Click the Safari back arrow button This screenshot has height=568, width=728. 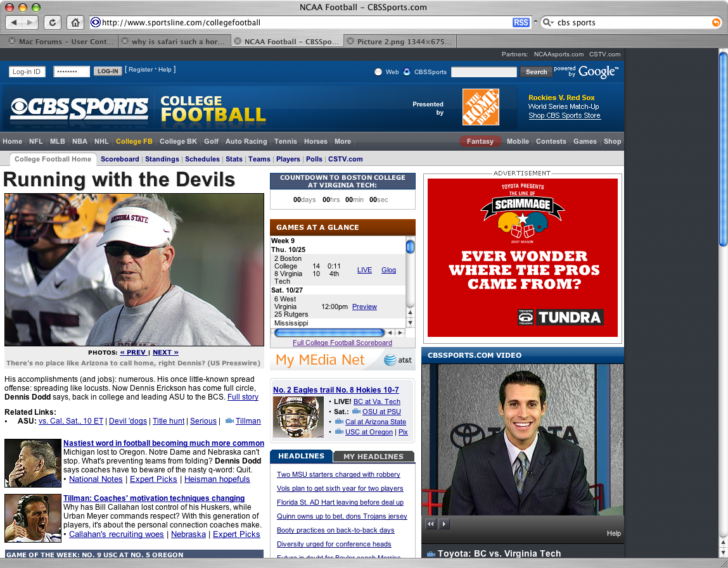coord(13,22)
